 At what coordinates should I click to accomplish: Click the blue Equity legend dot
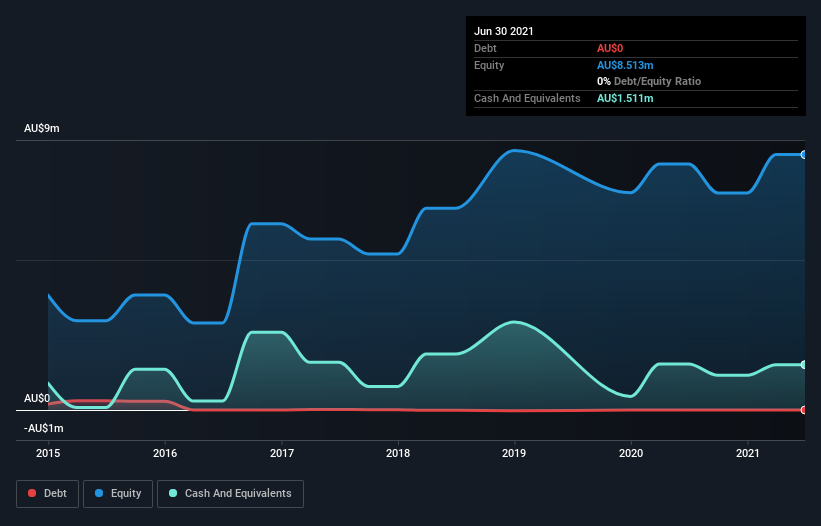pyautogui.click(x=99, y=493)
